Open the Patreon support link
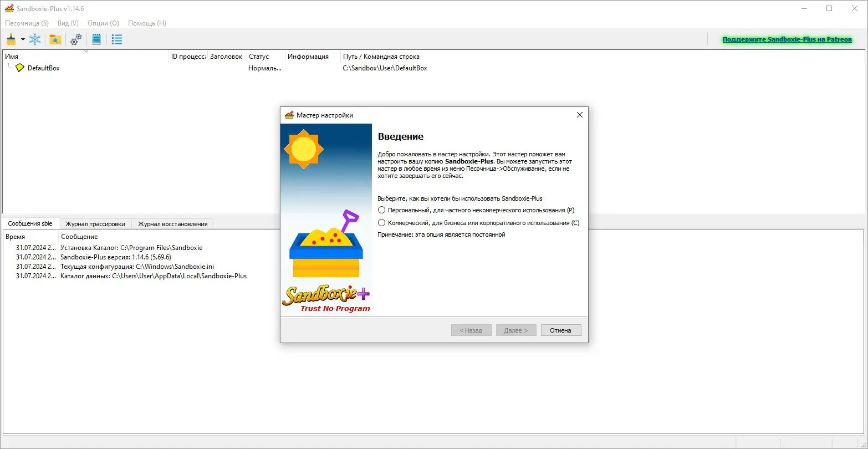Screen dimensions: 868x449 [787, 40]
